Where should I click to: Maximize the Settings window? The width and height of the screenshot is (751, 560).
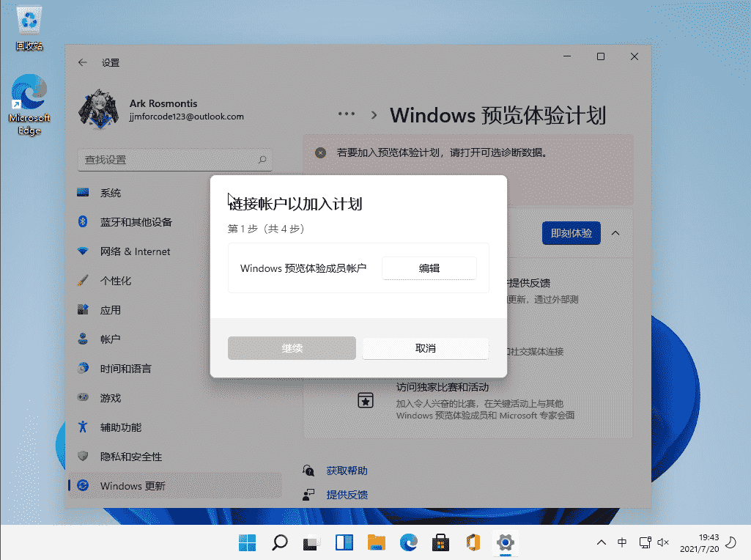(601, 56)
